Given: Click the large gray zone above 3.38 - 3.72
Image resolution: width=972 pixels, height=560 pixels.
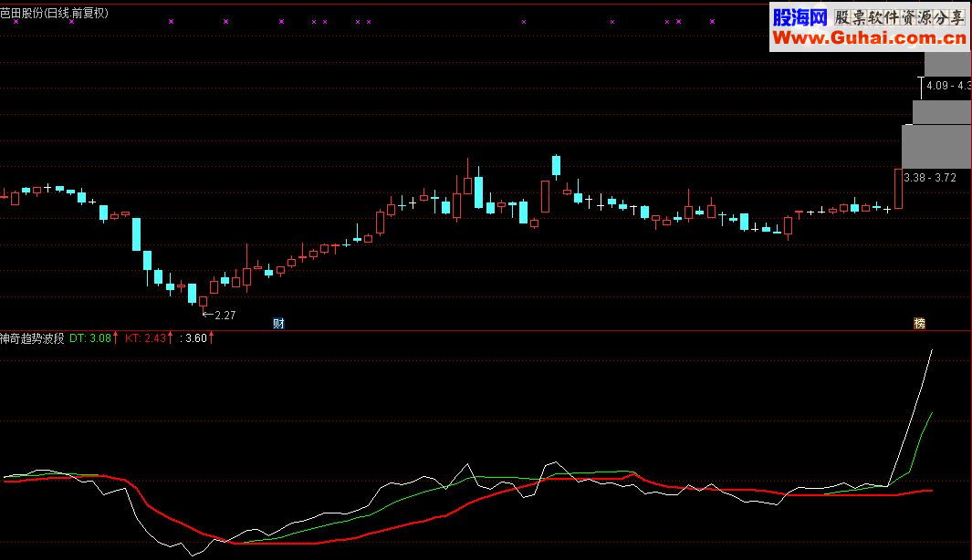Looking at the screenshot, I should (x=936, y=146).
